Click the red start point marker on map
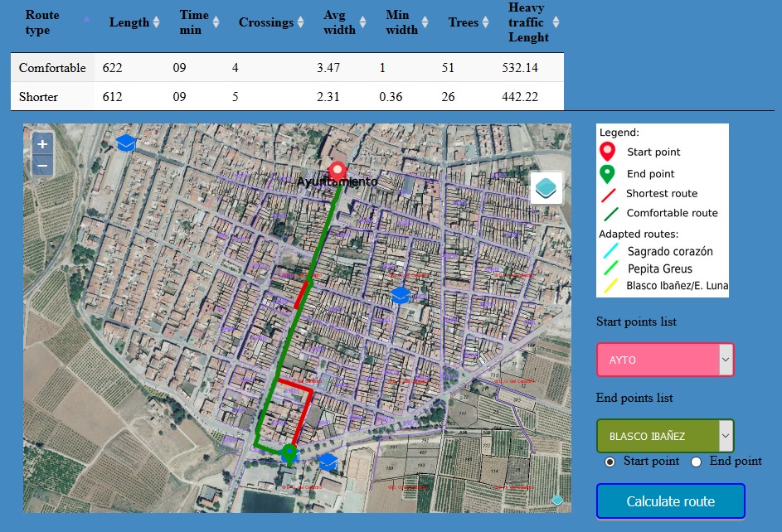782x532 pixels. pyautogui.click(x=337, y=172)
